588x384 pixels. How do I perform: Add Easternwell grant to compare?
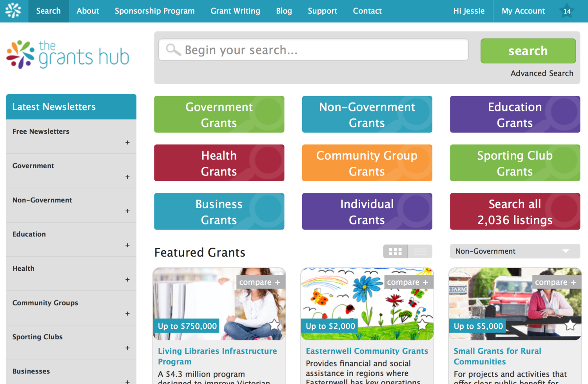[408, 282]
